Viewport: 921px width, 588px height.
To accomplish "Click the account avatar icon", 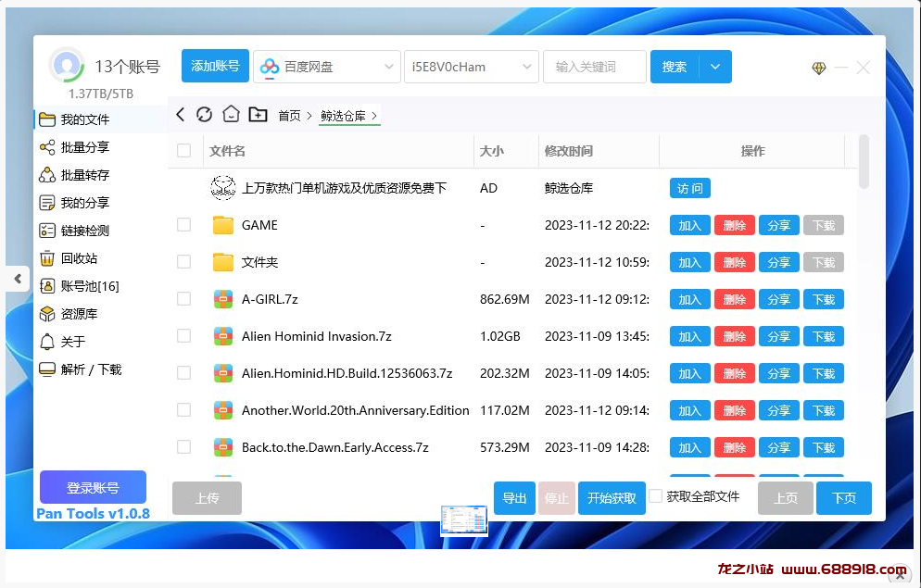I will (x=67, y=66).
